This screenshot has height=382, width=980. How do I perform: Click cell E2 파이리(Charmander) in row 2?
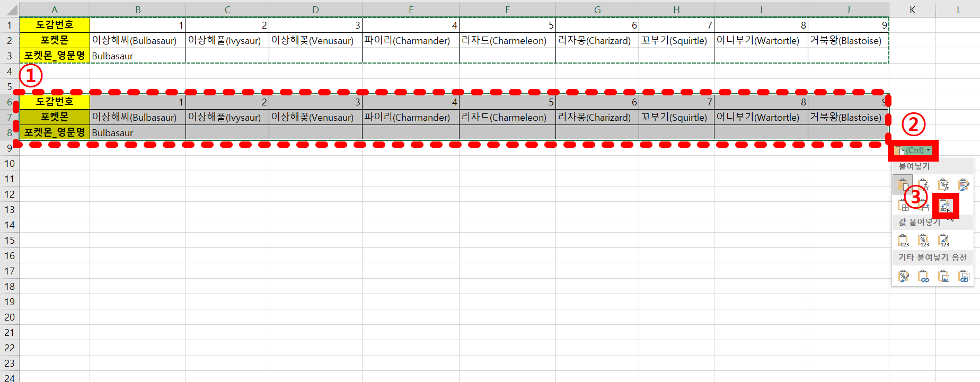[x=411, y=40]
